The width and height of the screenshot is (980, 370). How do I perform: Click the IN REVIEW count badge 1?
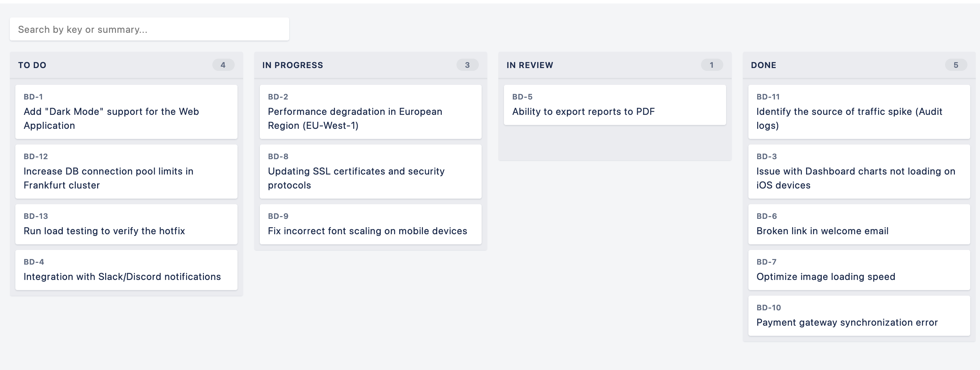pyautogui.click(x=712, y=65)
